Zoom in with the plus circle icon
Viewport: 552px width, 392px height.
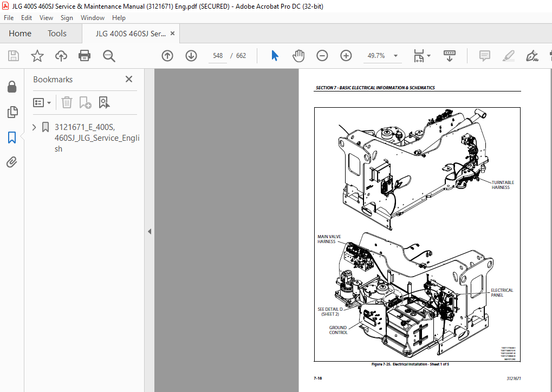click(x=346, y=56)
